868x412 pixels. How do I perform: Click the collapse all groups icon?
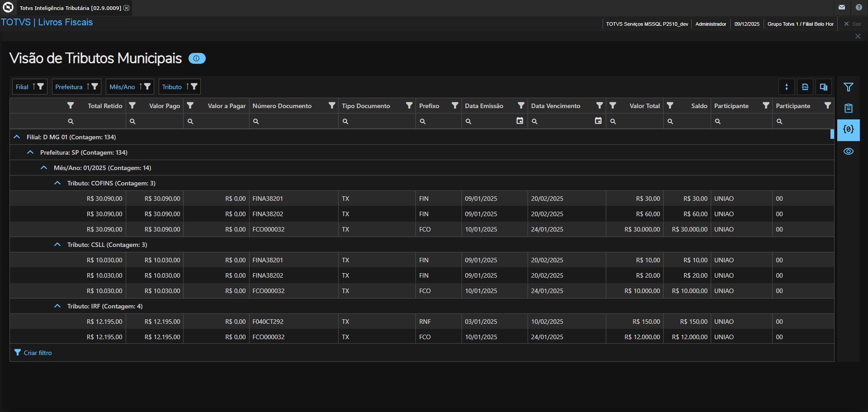[787, 87]
